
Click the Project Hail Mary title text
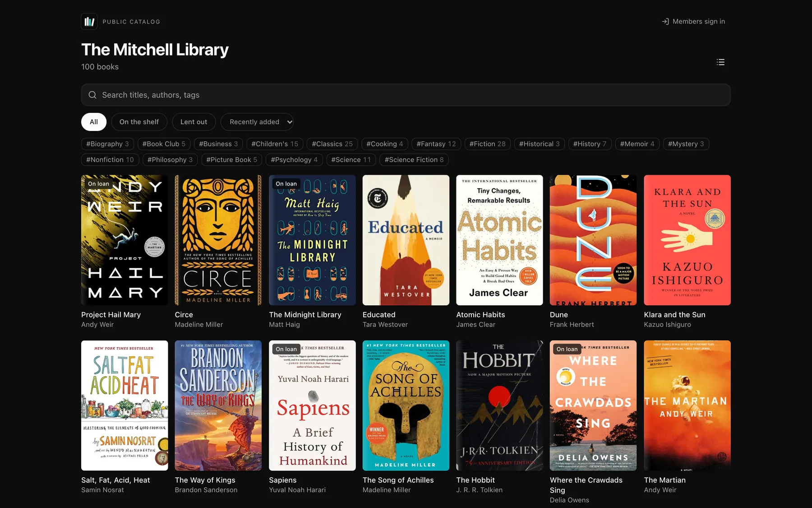(111, 315)
